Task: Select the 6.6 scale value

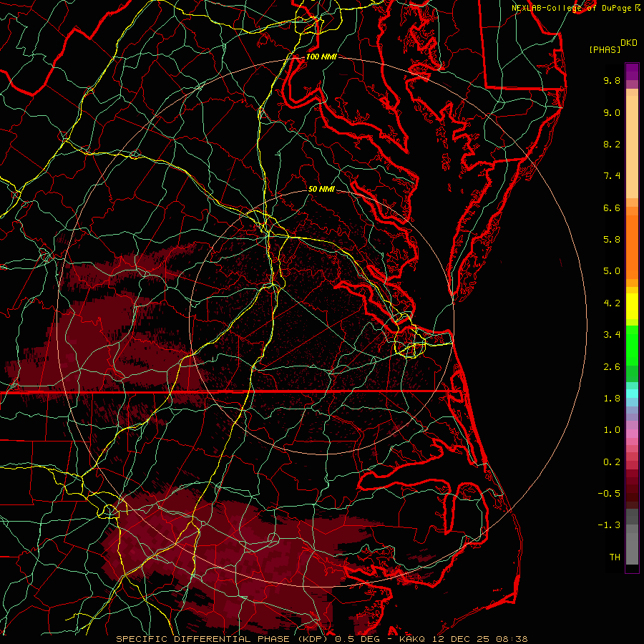Action: 612,208
